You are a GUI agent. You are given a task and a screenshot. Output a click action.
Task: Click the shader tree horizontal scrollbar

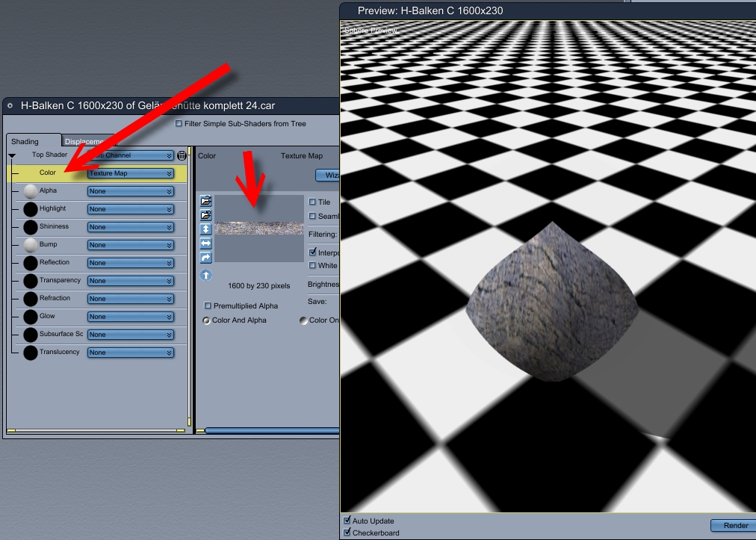coord(96,430)
